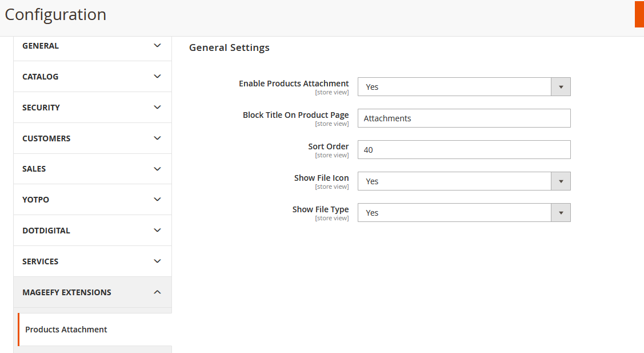Expand the DOTDIGITAL section chevron

pos(157,231)
